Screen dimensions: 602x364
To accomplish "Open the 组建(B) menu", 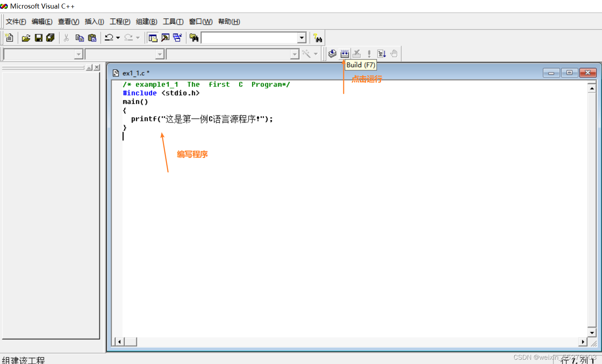I will point(147,21).
